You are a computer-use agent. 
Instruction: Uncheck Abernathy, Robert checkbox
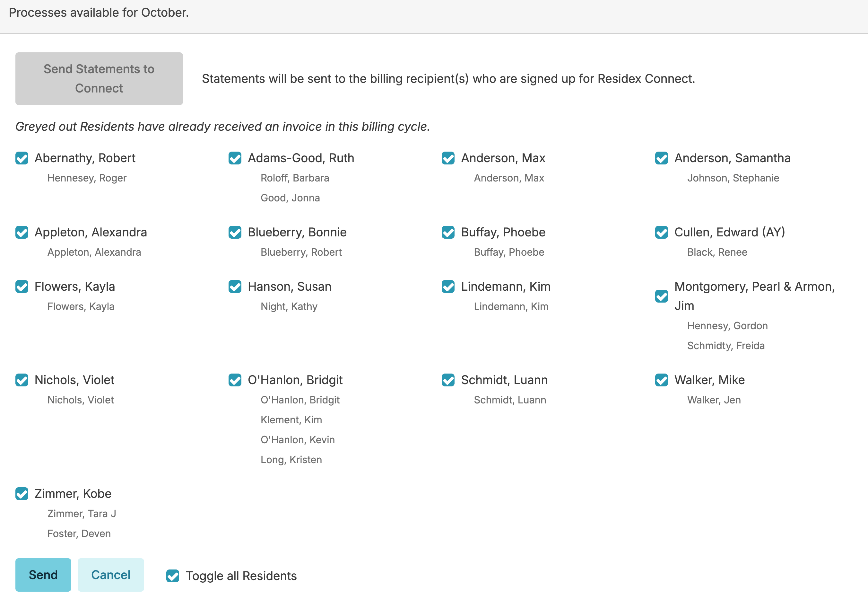click(x=22, y=158)
